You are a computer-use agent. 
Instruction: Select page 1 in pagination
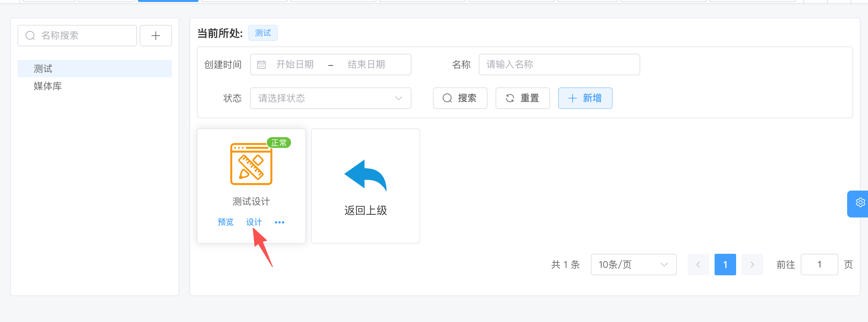click(725, 265)
